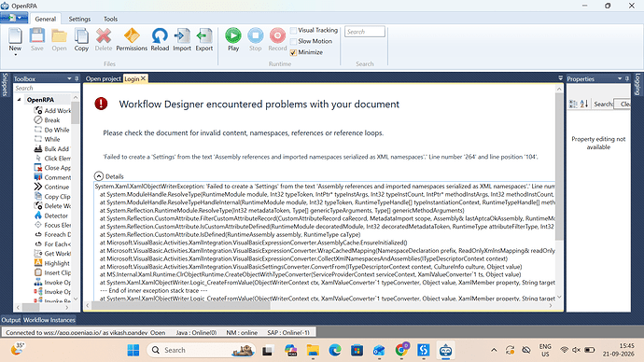
Task: Select the Login document tab
Action: coord(132,78)
